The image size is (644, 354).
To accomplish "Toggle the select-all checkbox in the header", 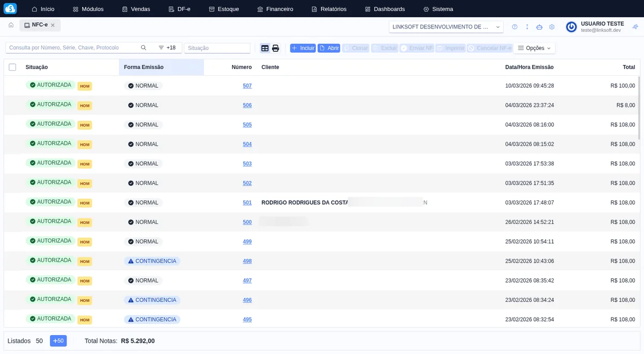I will click(12, 67).
